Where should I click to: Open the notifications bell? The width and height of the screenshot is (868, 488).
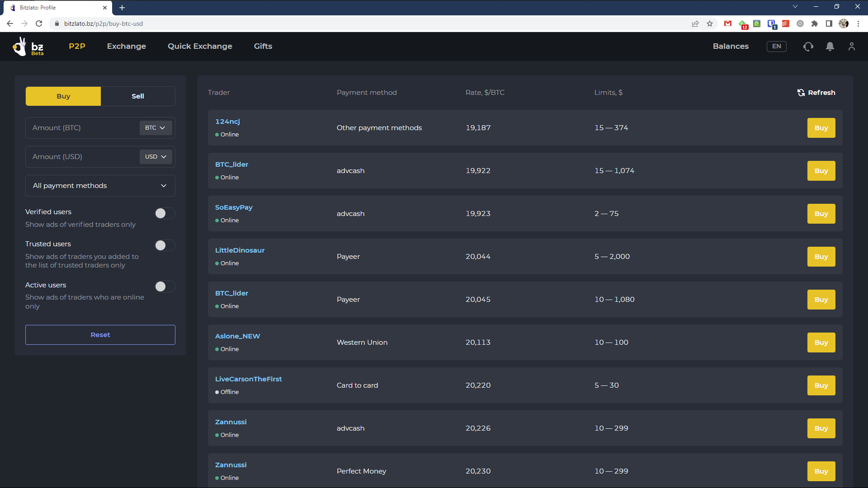coord(830,47)
